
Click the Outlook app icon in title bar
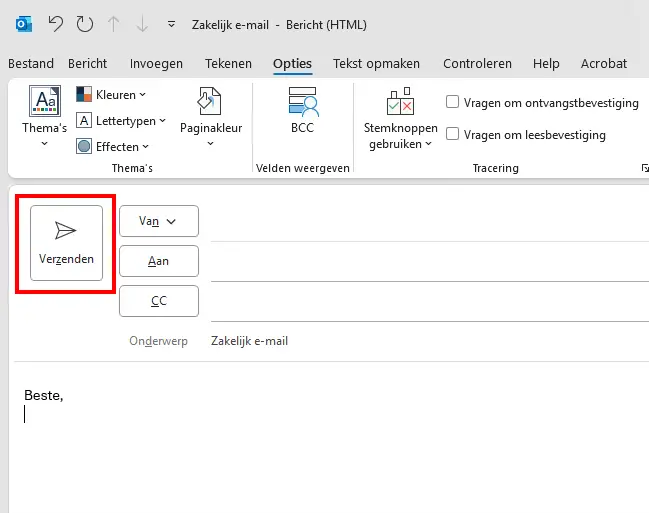(x=24, y=24)
